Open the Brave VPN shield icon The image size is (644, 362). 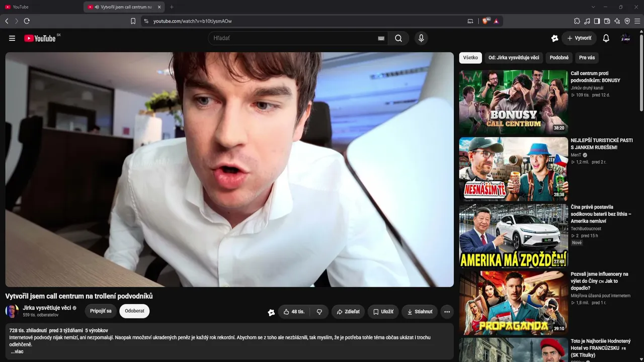pyautogui.click(x=627, y=21)
